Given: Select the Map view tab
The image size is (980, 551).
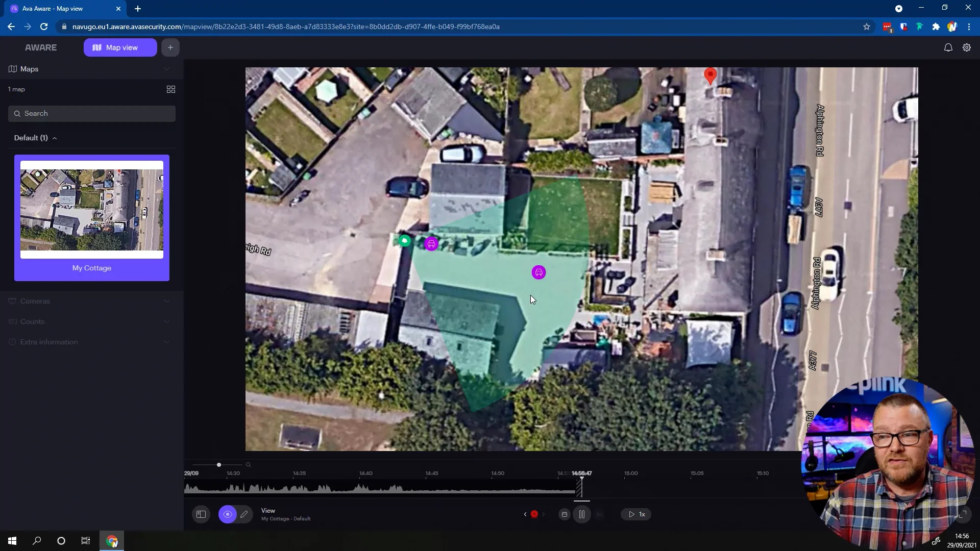Looking at the screenshot, I should pos(120,47).
